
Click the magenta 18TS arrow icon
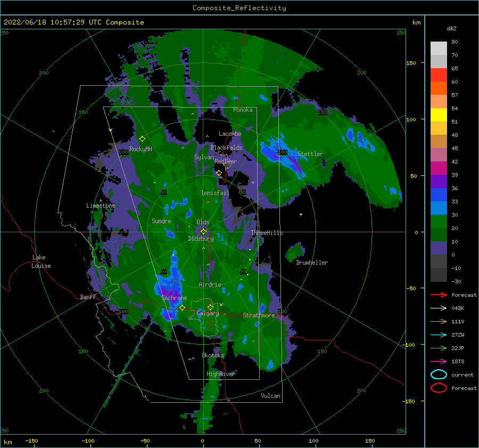pos(439,362)
